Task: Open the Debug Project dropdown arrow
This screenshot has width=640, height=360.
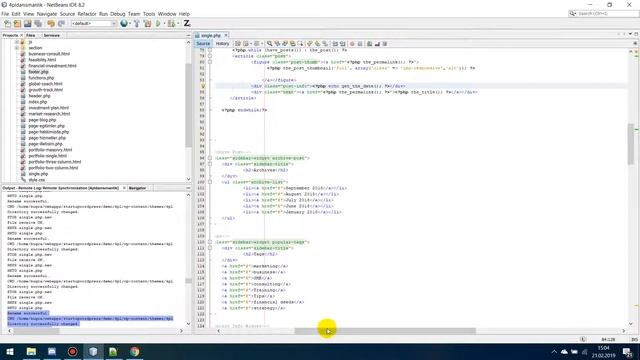Action: pyautogui.click(x=178, y=24)
